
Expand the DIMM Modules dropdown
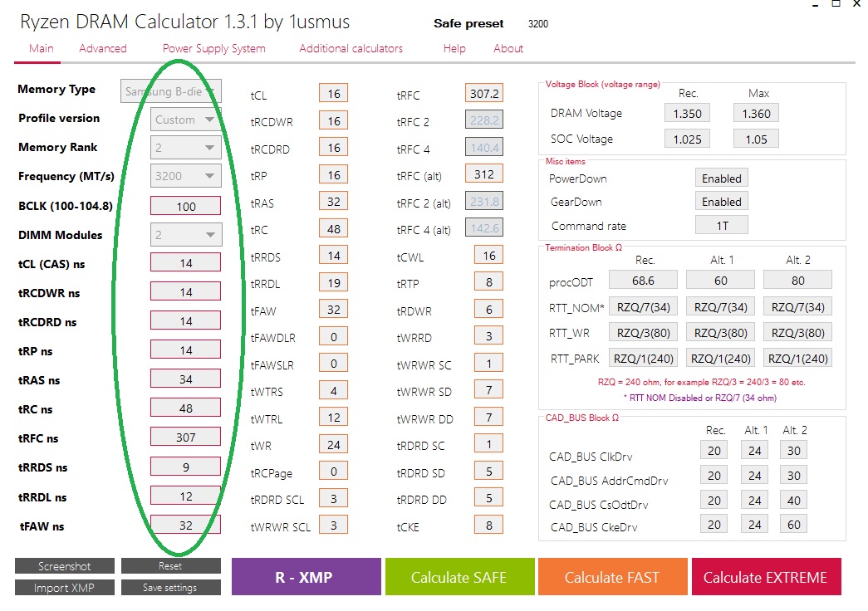[184, 234]
